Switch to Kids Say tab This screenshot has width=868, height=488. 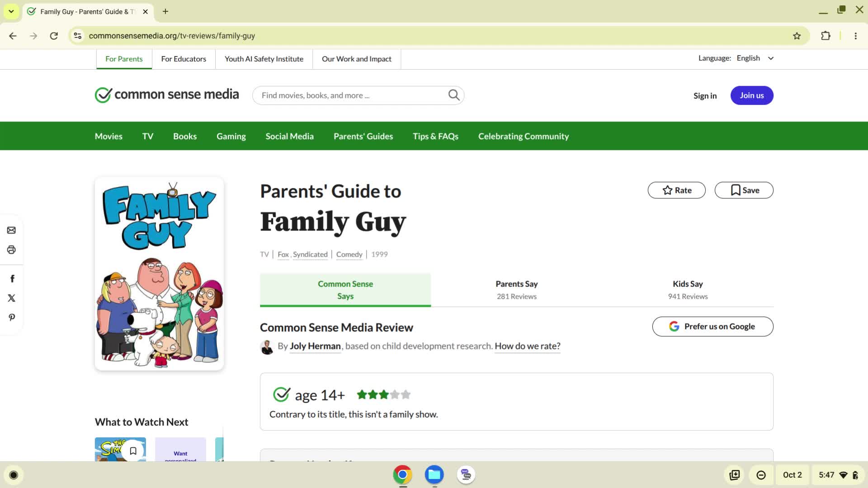click(688, 290)
